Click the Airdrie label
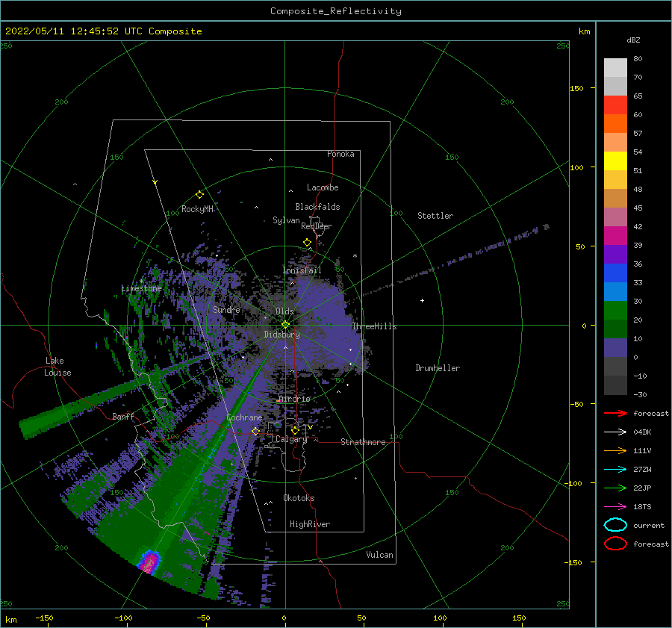 (294, 399)
